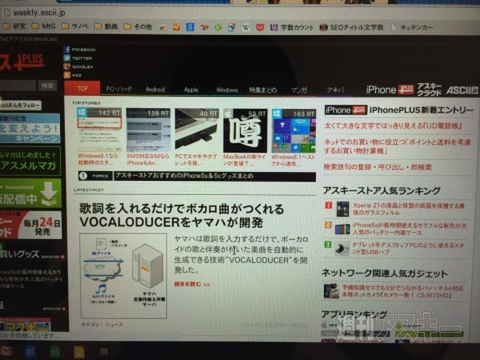Open the キッチンカー bookmark
480x360 pixels.
click(x=412, y=27)
